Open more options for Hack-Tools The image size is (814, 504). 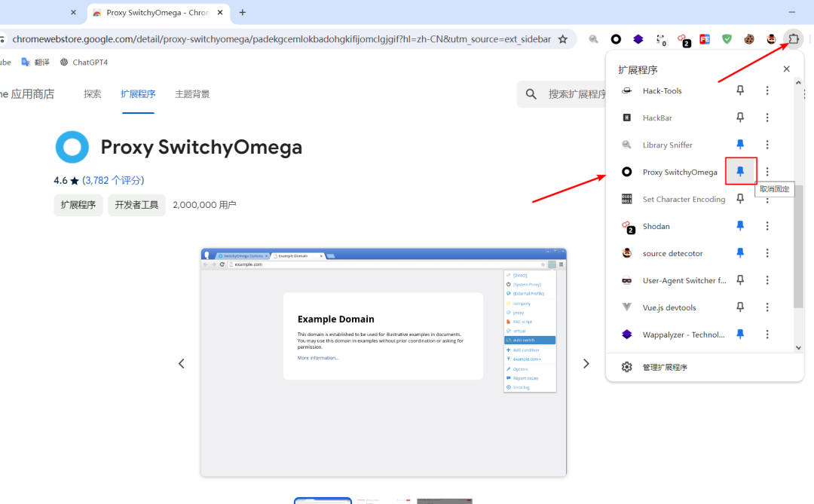[767, 90]
